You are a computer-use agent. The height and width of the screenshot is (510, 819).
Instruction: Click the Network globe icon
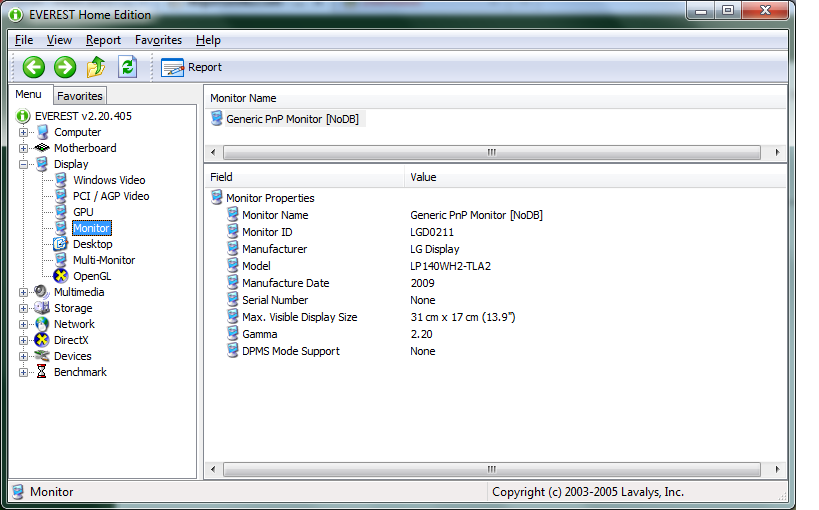pyautogui.click(x=42, y=324)
